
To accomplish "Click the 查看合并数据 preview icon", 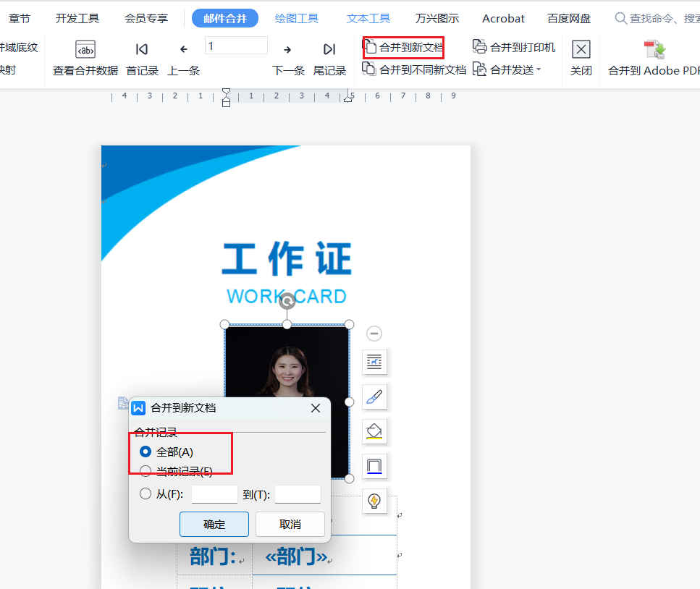I will [85, 50].
